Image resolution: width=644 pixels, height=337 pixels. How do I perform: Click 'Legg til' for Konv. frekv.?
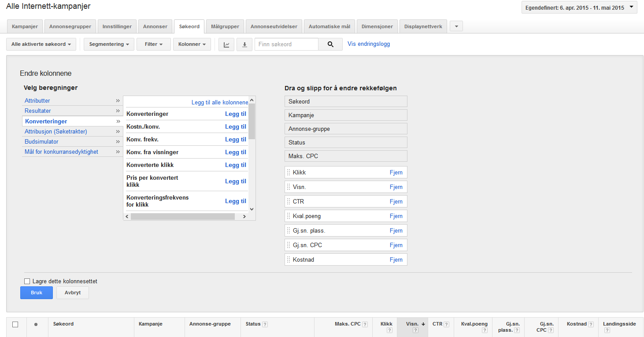point(236,139)
